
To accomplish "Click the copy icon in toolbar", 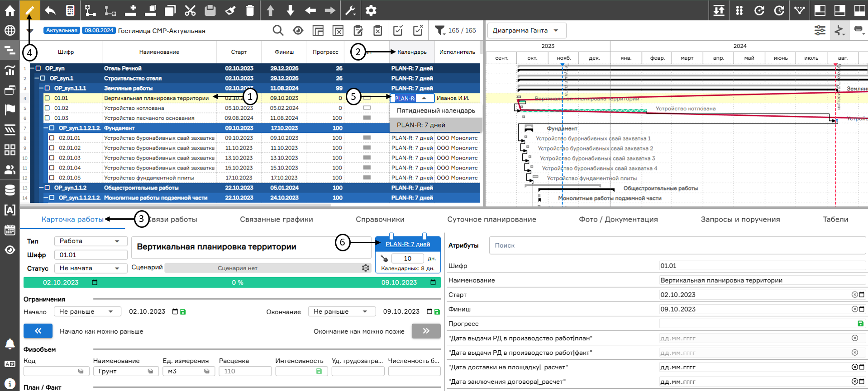I will pyautogui.click(x=170, y=10).
